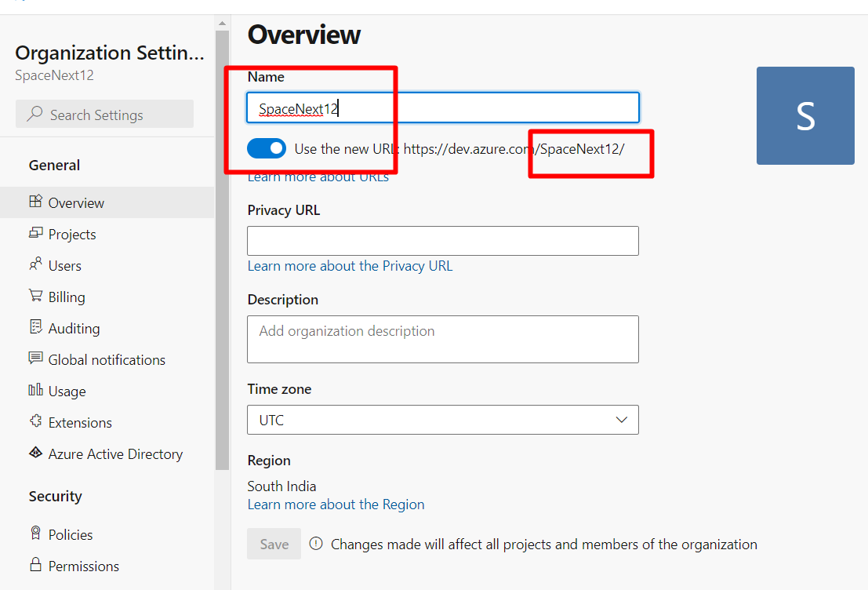Toggle the Use the new URL switch
The height and width of the screenshot is (590, 868).
[267, 148]
